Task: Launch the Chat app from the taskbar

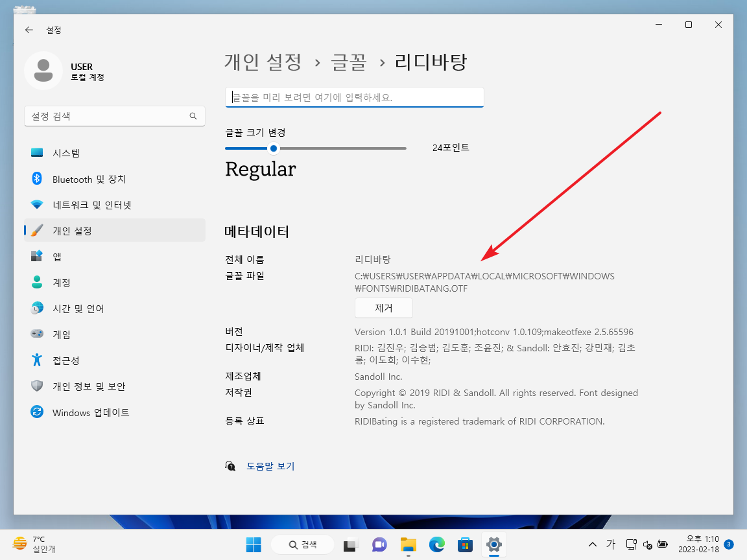Action: [x=379, y=544]
